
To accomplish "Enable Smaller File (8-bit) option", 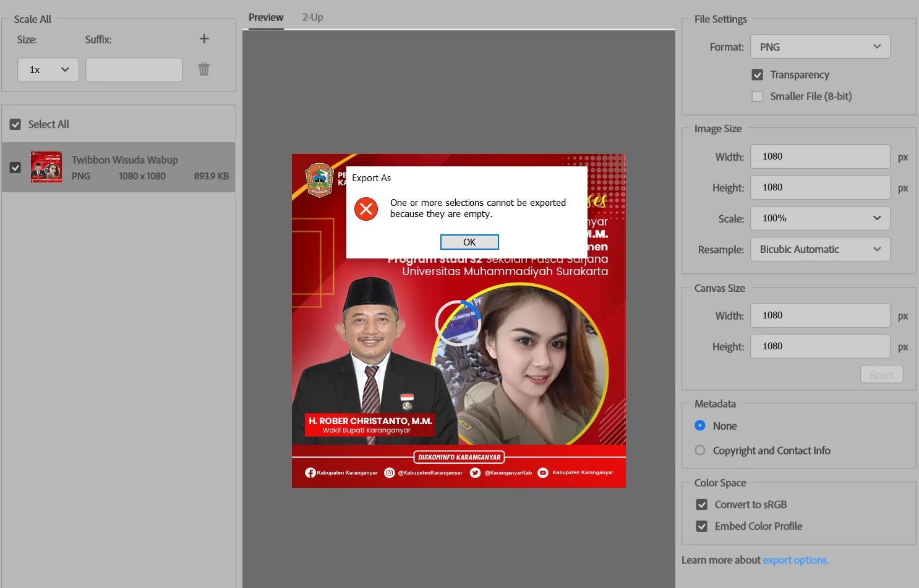I will [757, 96].
